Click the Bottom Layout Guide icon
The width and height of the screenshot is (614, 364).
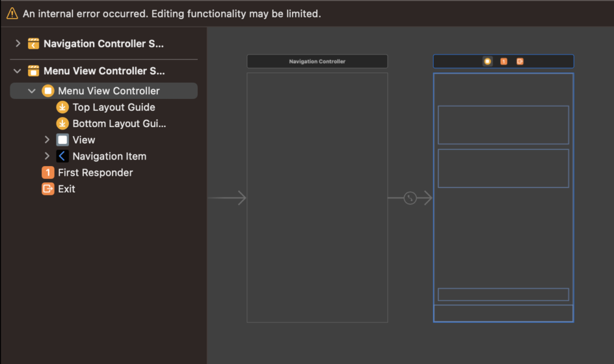[62, 124]
